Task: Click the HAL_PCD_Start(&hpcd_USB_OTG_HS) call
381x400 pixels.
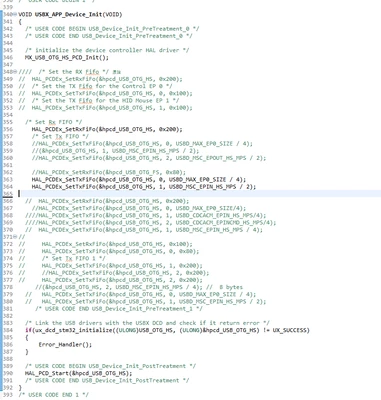Action: point(79,373)
